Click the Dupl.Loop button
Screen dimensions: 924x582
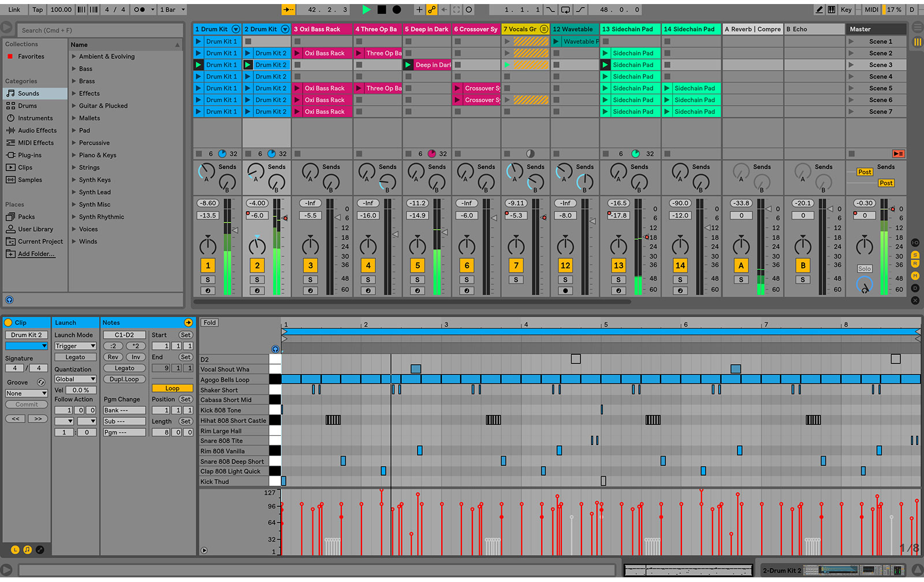(x=124, y=379)
